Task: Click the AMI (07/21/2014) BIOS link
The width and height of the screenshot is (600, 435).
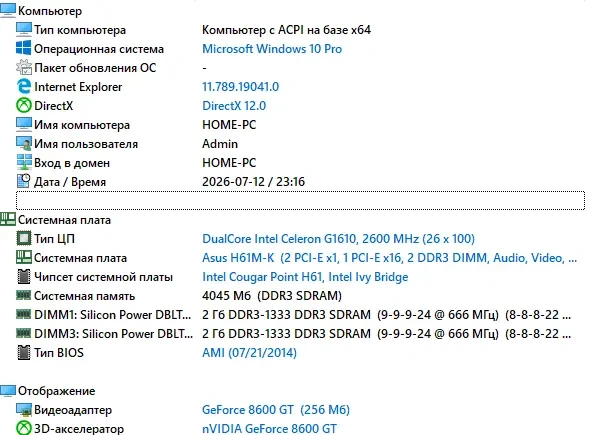Action: 249,353
